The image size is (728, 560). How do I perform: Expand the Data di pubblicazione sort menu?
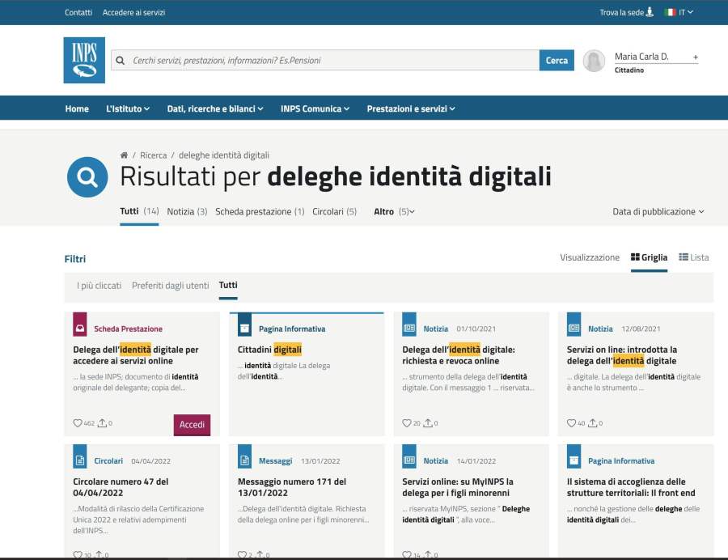click(x=658, y=211)
